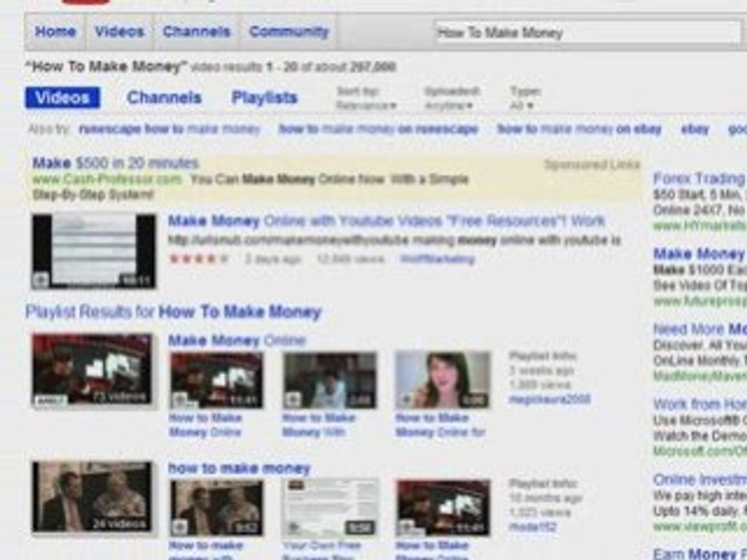Click the star rating of first video result
The width and height of the screenshot is (747, 560).
click(x=199, y=259)
